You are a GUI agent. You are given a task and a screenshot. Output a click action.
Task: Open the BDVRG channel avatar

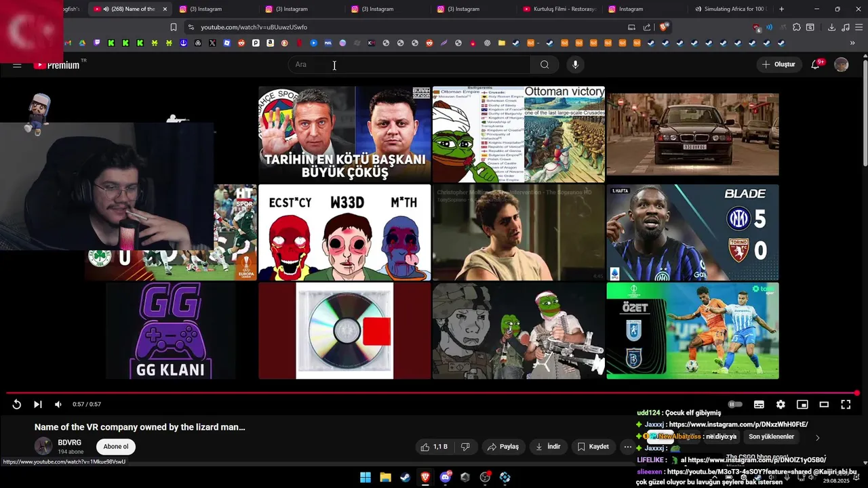click(43, 446)
